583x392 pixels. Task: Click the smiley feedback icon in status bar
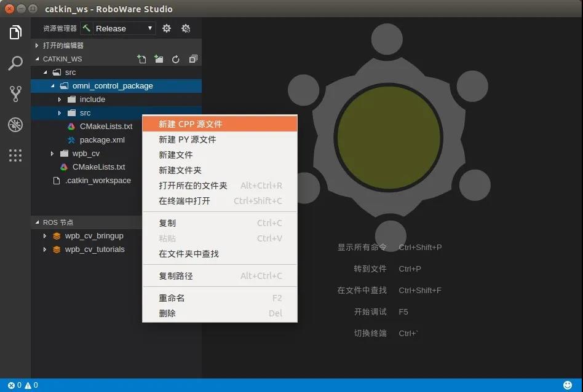click(568, 385)
